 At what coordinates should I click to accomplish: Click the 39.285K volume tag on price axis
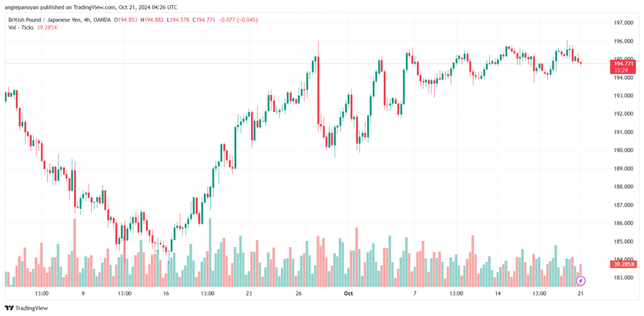[x=623, y=264]
